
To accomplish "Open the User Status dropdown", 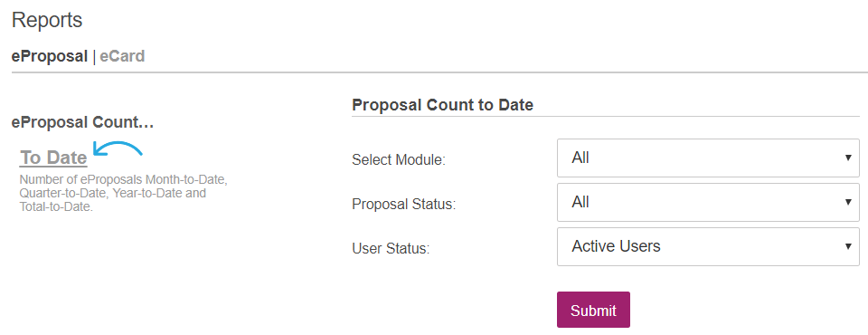I will pyautogui.click(x=708, y=246).
